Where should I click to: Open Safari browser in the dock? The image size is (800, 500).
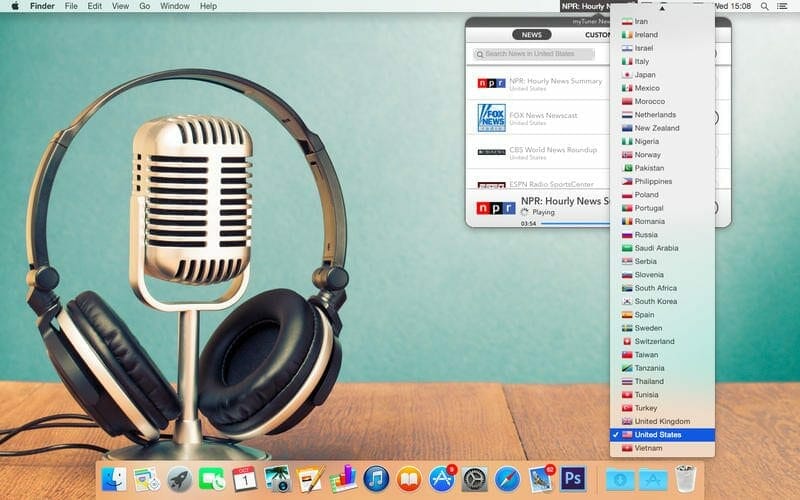[x=507, y=478]
